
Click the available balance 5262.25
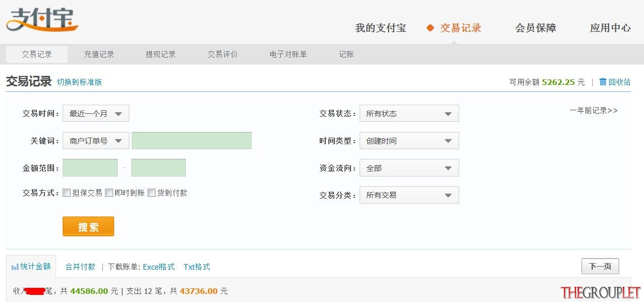(558, 82)
